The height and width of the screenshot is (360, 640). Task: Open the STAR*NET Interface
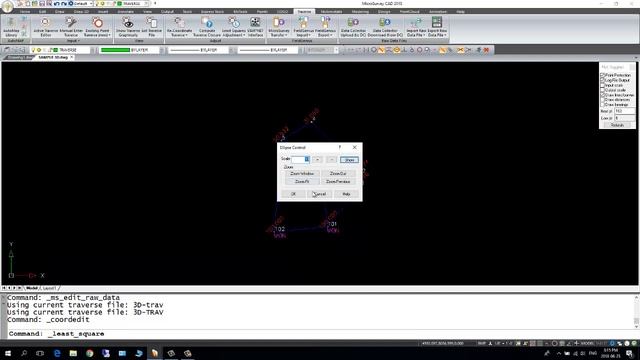click(x=255, y=27)
